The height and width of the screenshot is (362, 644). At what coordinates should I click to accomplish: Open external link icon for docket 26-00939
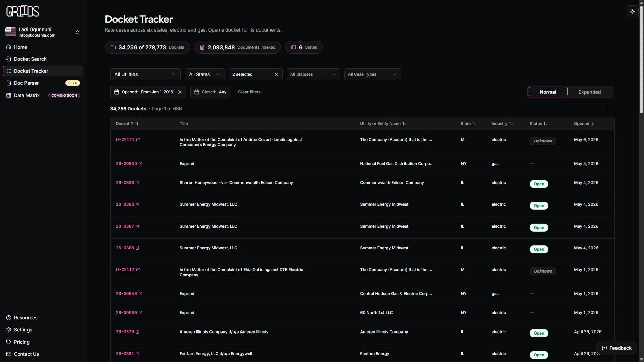pos(140,313)
